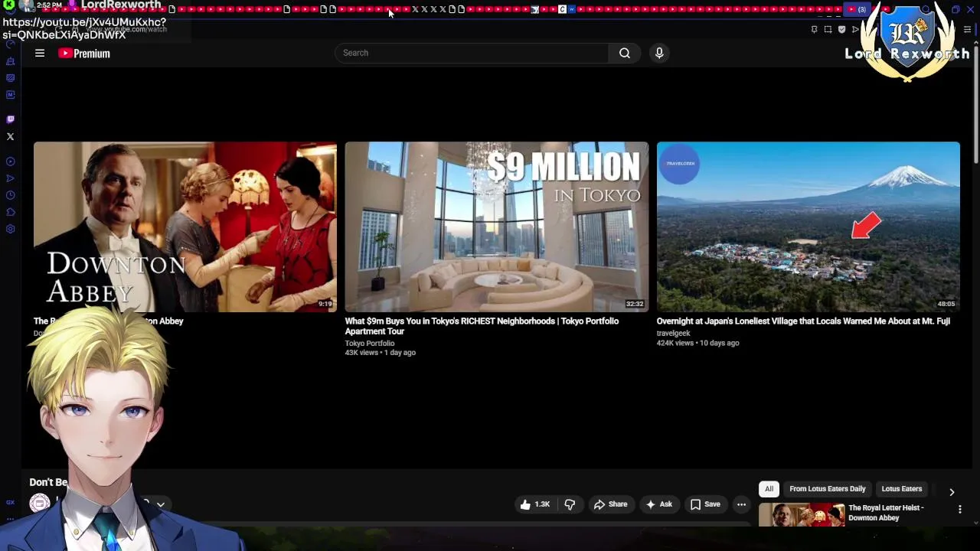Open the Mt. Fuji lonely village video thumbnail
This screenshot has width=980, height=551.
coord(808,227)
